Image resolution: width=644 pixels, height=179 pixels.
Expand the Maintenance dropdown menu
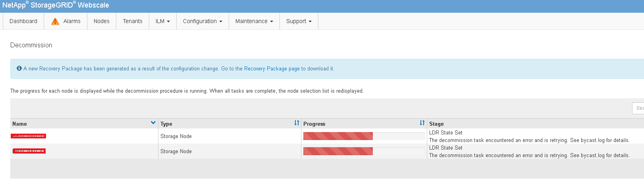tap(254, 21)
